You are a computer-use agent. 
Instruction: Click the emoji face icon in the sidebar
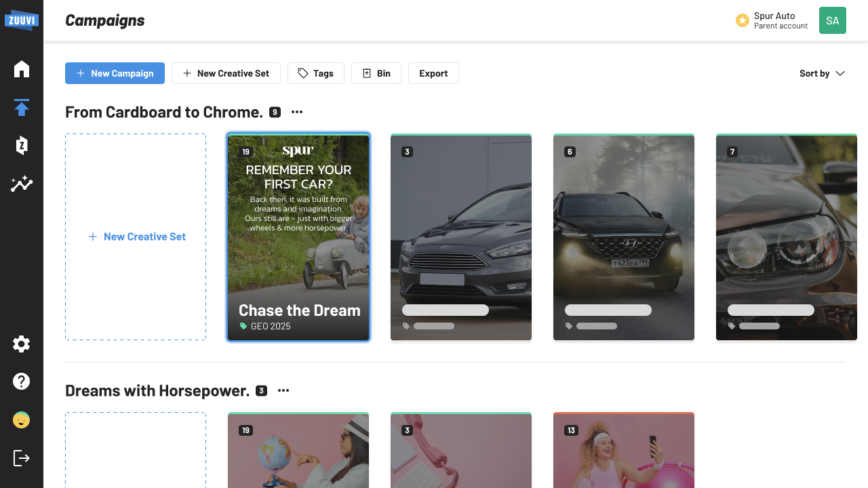click(22, 420)
